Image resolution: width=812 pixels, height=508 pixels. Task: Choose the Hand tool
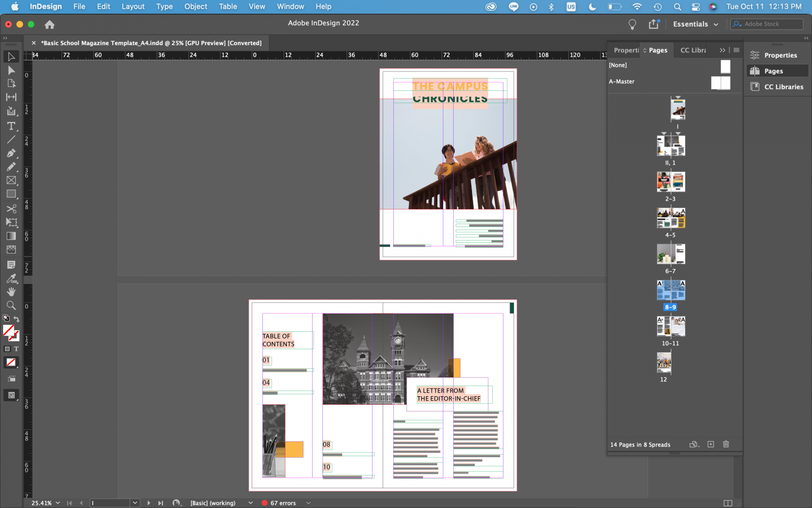tap(11, 292)
